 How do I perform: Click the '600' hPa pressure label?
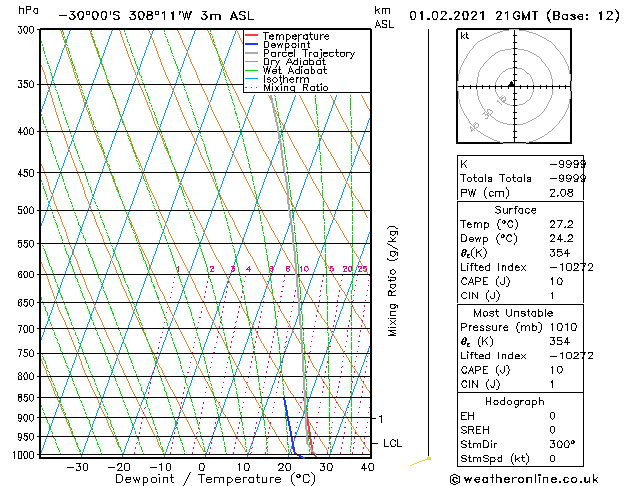click(28, 275)
